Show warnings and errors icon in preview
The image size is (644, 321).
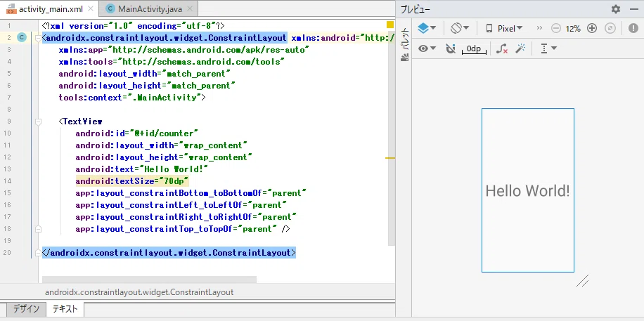(x=633, y=28)
